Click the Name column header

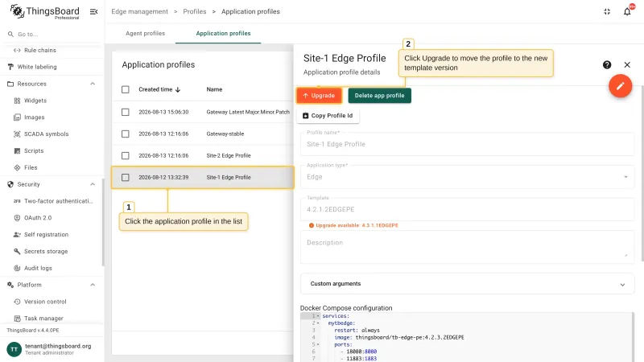pyautogui.click(x=214, y=89)
